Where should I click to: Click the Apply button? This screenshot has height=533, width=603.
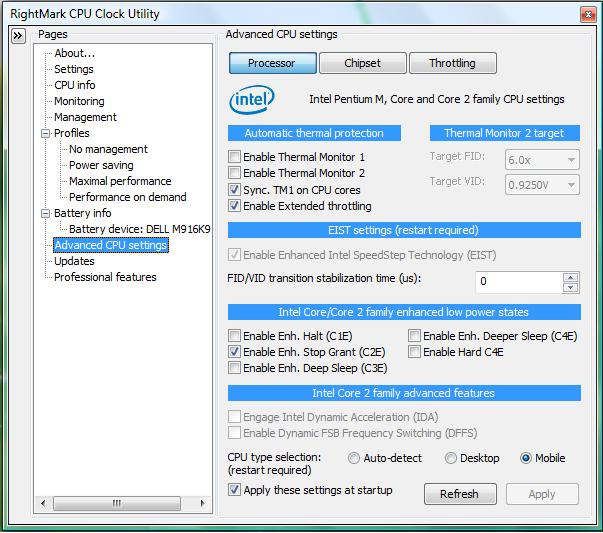coord(542,494)
